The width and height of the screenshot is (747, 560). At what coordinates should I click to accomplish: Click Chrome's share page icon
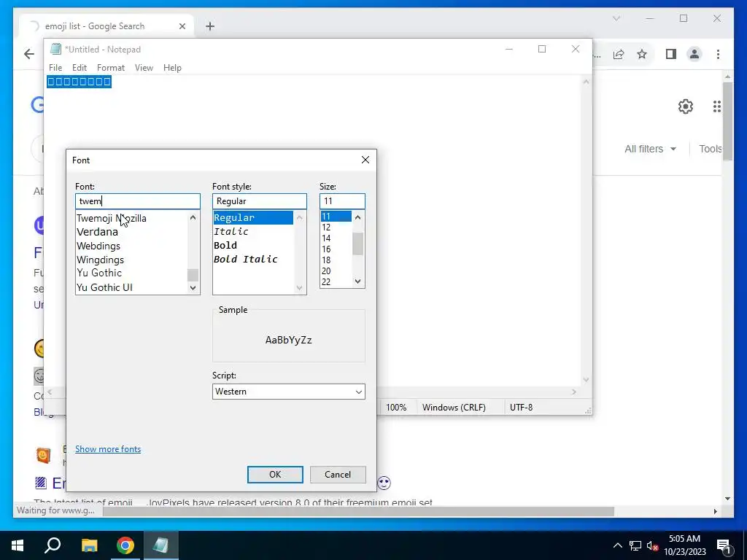tap(619, 54)
